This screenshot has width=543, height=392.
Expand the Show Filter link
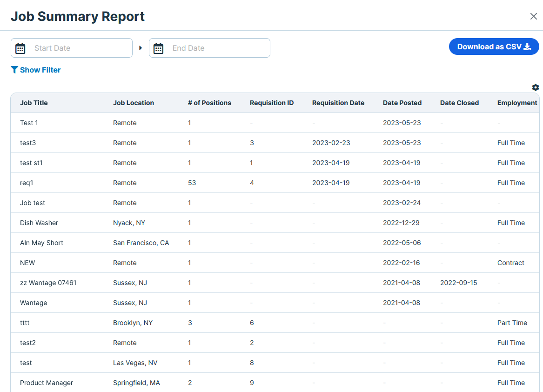(x=40, y=70)
